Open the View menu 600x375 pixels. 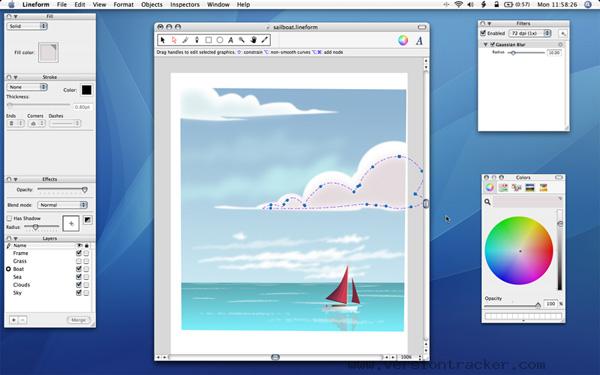coord(99,5)
